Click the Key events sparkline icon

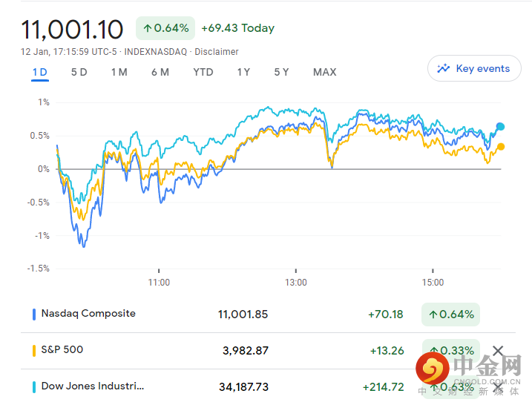coord(444,69)
